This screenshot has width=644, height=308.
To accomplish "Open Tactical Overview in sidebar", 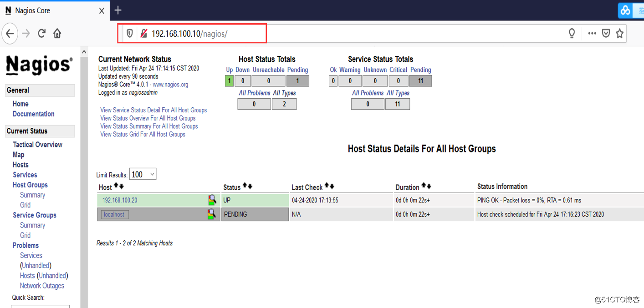I will (x=38, y=144).
